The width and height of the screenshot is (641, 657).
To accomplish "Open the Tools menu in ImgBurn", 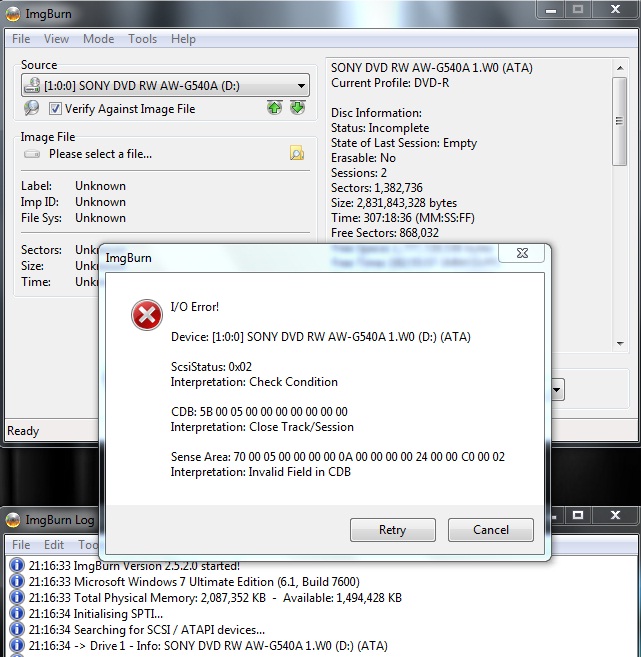I will click(142, 39).
